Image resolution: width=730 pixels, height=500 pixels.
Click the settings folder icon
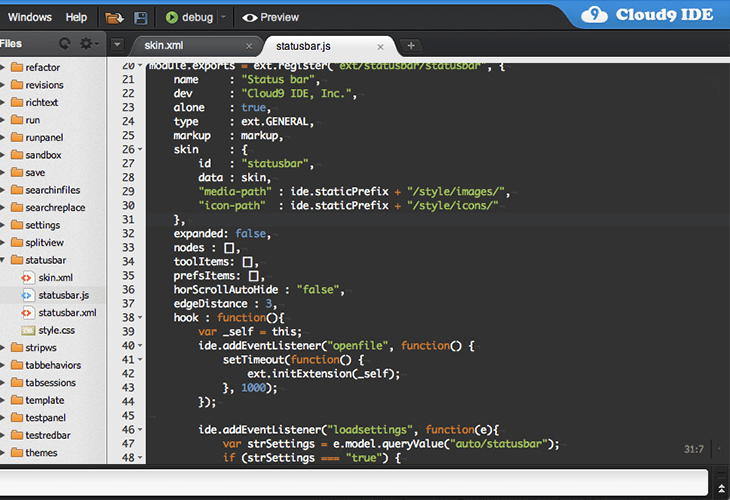coord(17,225)
